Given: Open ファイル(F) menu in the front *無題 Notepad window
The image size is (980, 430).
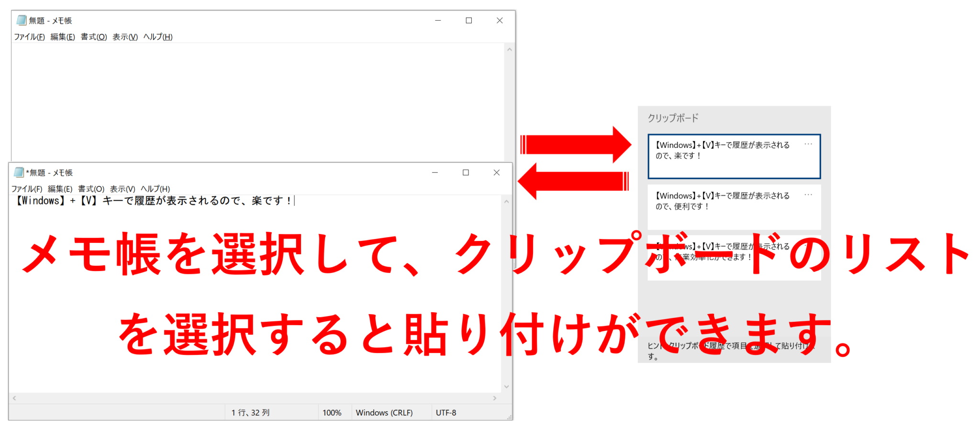Looking at the screenshot, I should click(27, 189).
